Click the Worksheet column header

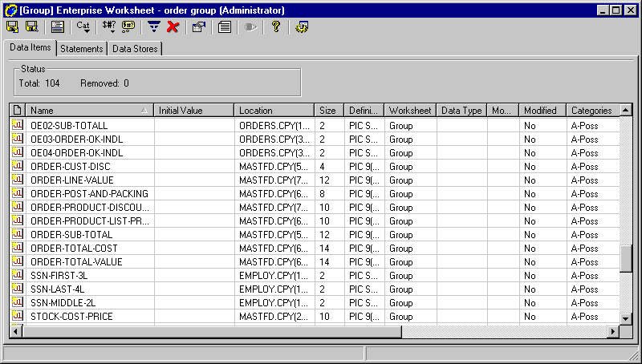[x=410, y=111]
